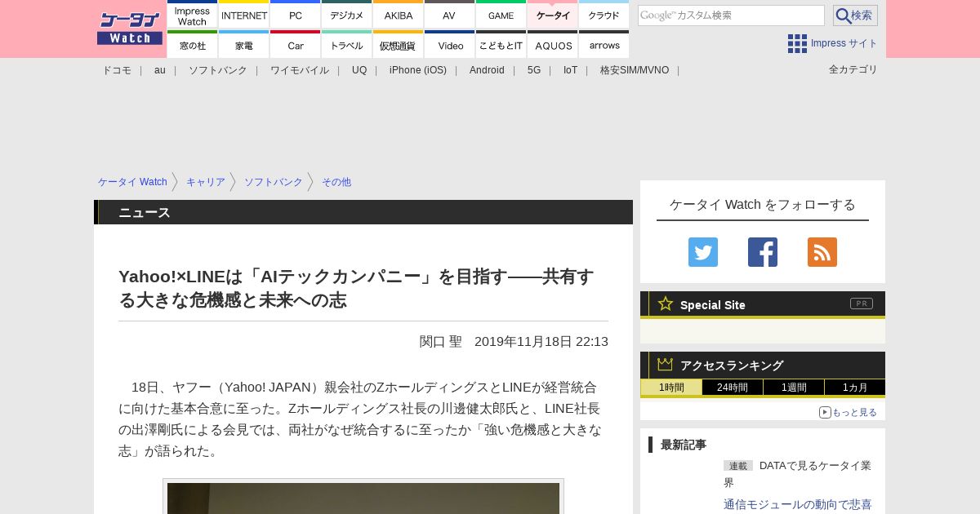Viewport: 980px width, 514px height.
Task: Select the 1カ月 ranking tab
Action: [x=855, y=388]
